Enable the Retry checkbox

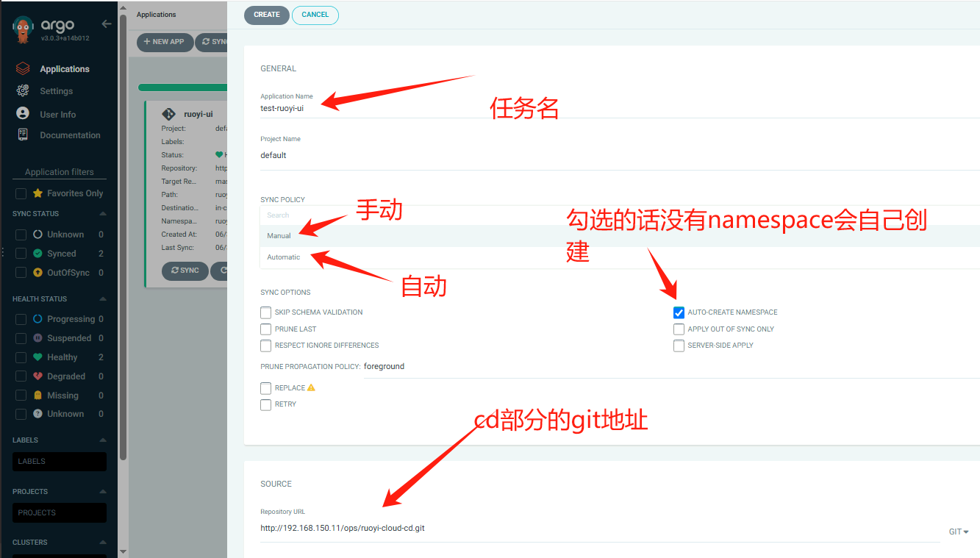coord(265,404)
